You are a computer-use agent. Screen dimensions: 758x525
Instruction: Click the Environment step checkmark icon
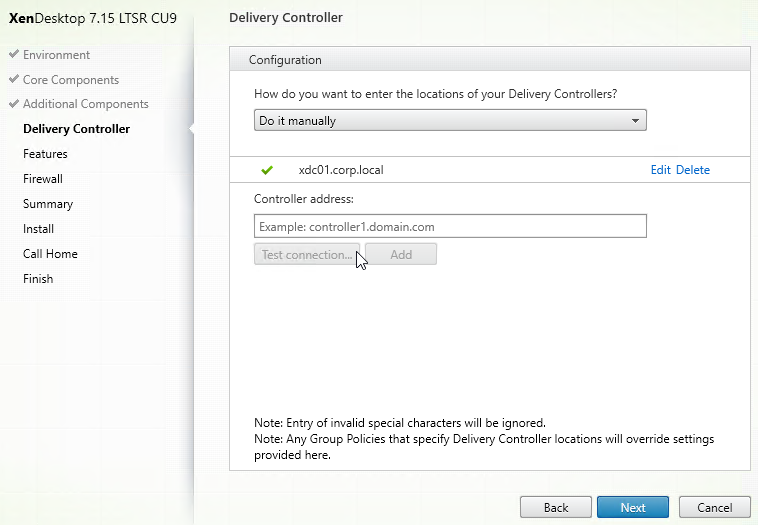pos(14,54)
